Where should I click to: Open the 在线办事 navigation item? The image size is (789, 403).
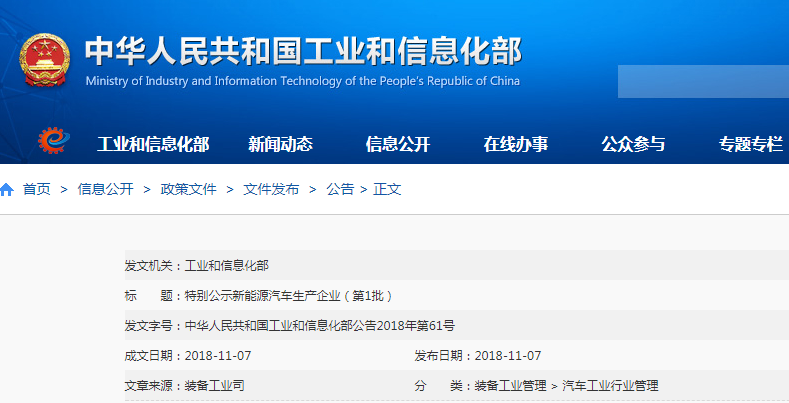click(516, 144)
